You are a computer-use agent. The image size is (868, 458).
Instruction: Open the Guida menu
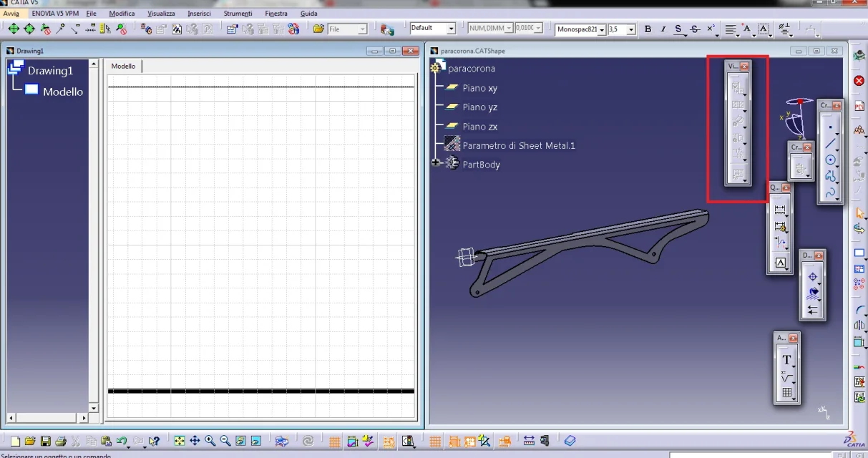(309, 14)
